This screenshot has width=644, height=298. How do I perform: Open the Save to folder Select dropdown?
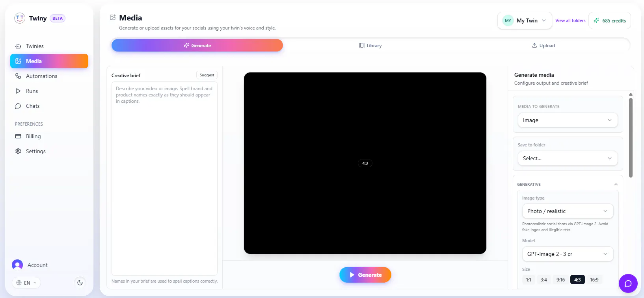point(568,158)
